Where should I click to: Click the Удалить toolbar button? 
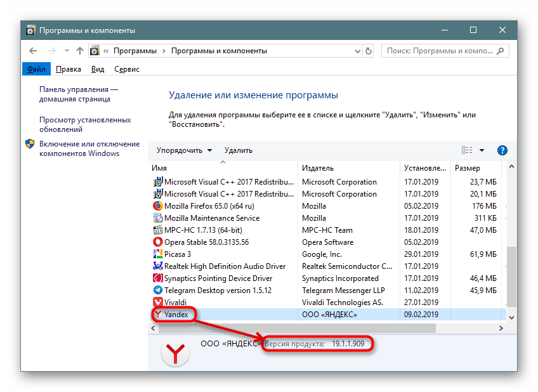coord(238,150)
